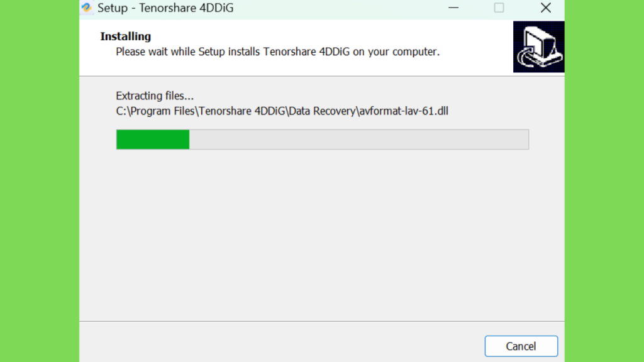Click the green background left of window
644x362 pixels.
[x=40, y=181]
